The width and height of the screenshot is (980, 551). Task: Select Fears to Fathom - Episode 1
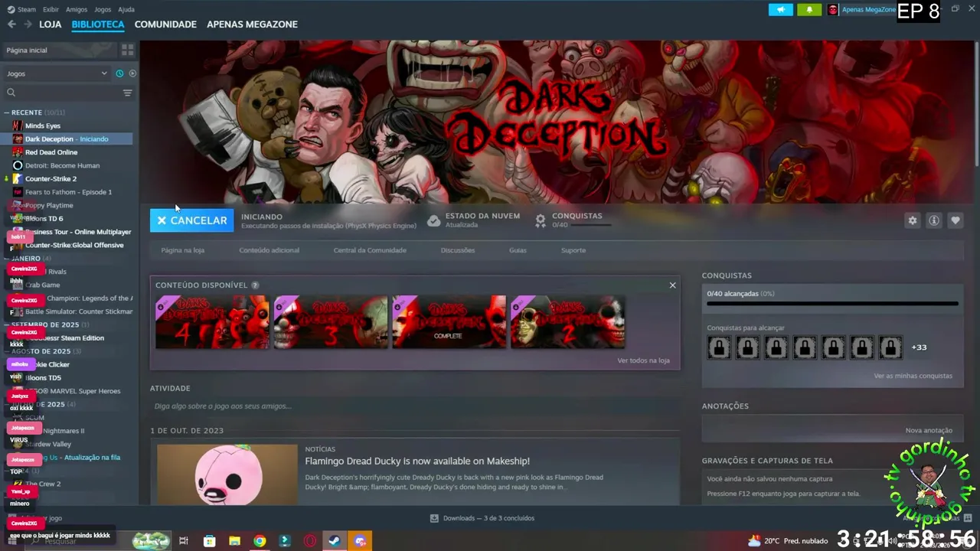(68, 192)
